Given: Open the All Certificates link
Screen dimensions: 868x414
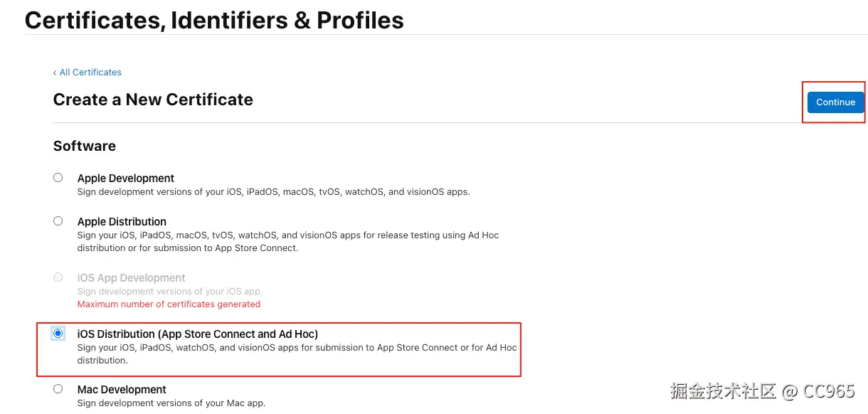Looking at the screenshot, I should pos(90,73).
